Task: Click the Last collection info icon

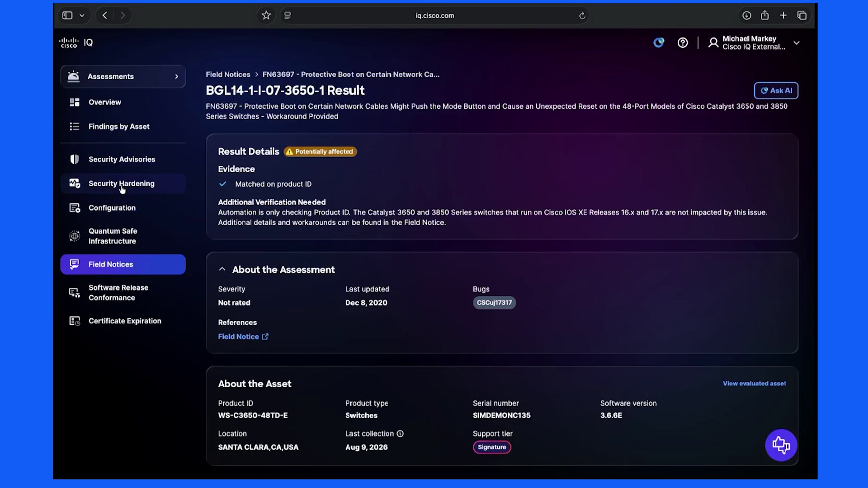Action: click(x=400, y=433)
